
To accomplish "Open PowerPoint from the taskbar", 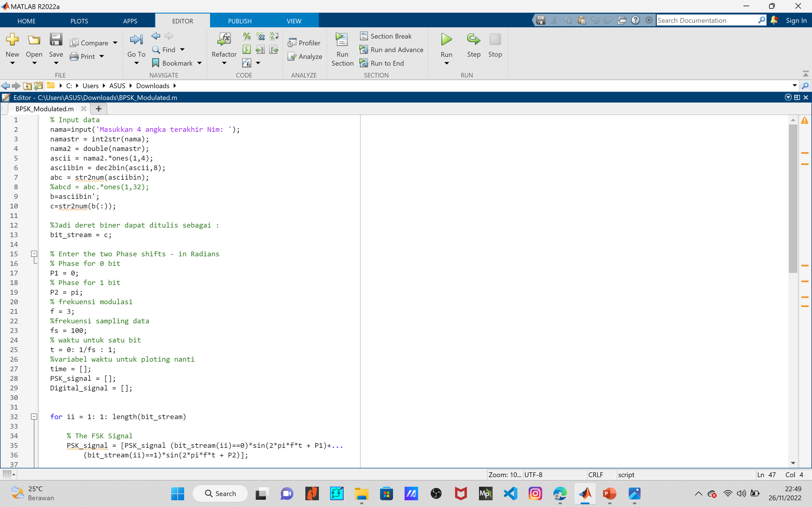I will click(610, 493).
